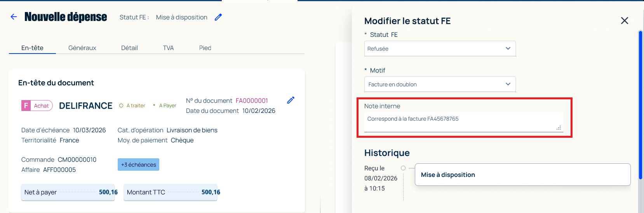Click the +3 échéances button
Screen dimensions: 644x213
138,165
